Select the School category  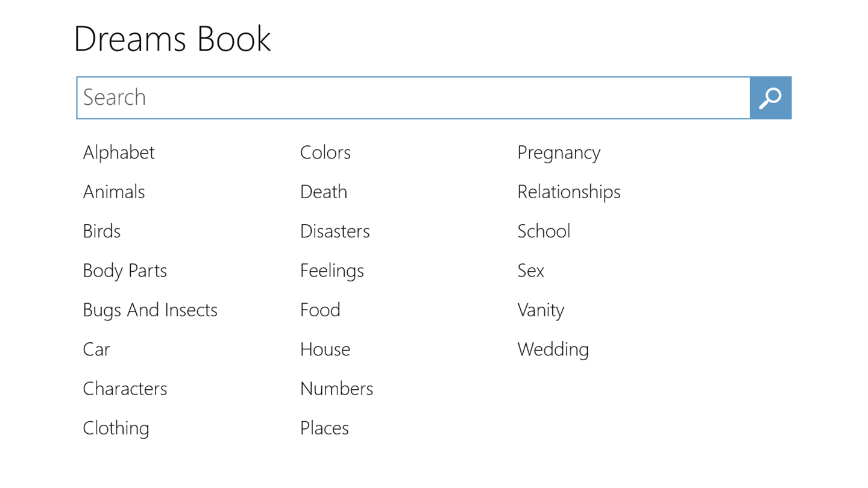click(544, 231)
